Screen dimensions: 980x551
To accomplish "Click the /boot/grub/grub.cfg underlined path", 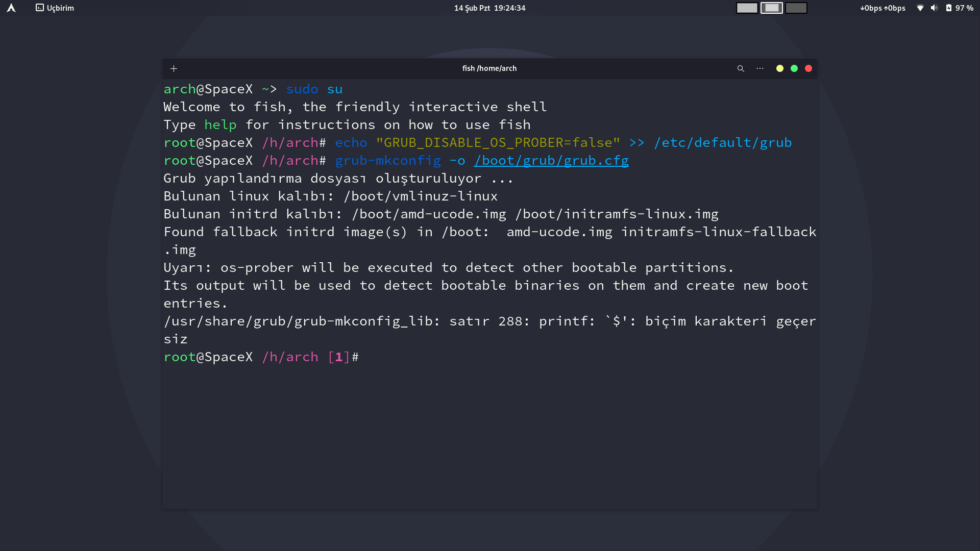I will pos(551,160).
